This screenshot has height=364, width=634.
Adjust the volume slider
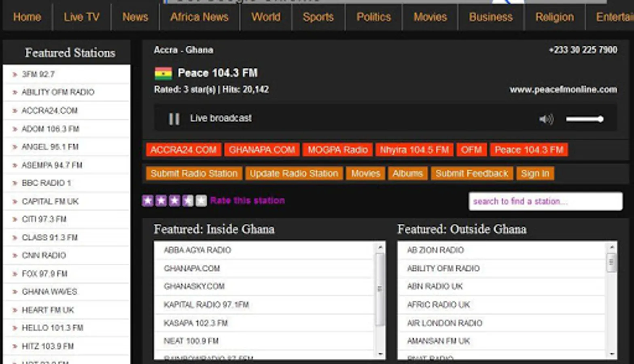point(585,119)
